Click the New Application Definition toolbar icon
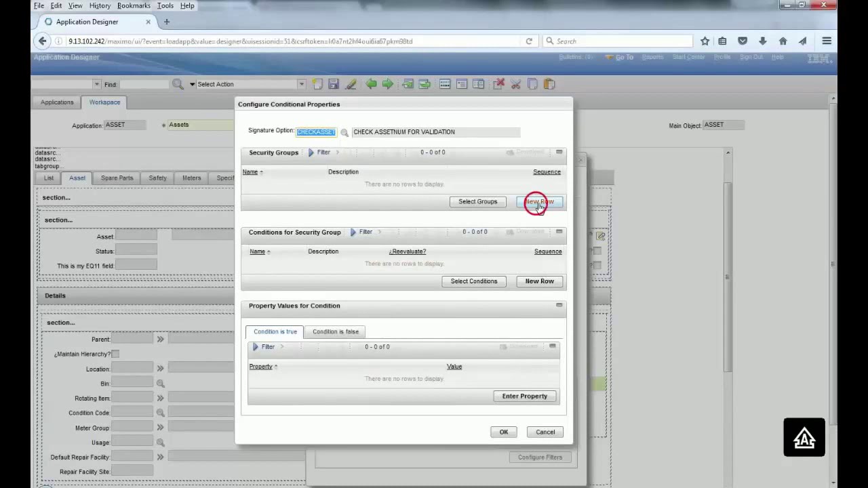The height and width of the screenshot is (488, 868). coord(317,84)
